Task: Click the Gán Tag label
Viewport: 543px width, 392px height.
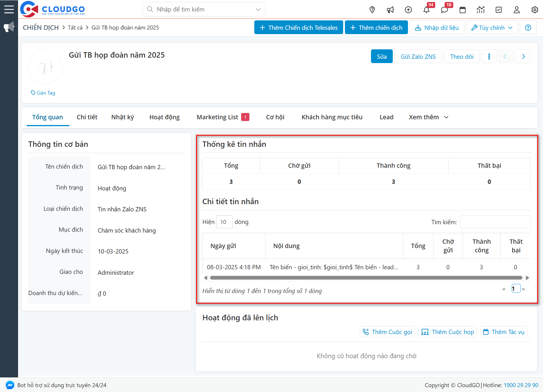Action: [x=43, y=93]
